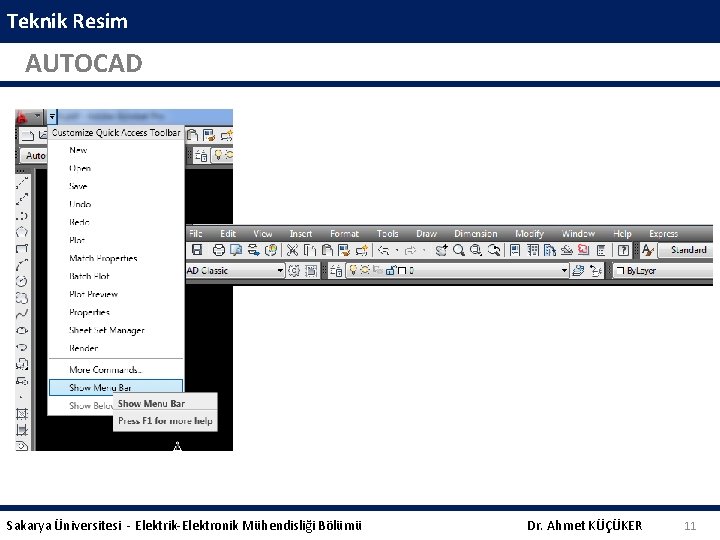The height and width of the screenshot is (540, 720).
Task: Open the Standard text style dropdown
Action: 686,250
